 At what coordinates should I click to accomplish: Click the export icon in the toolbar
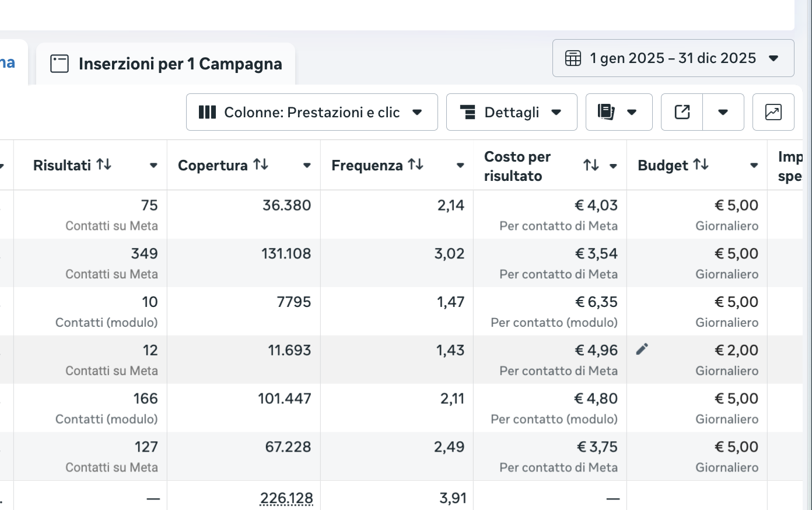coord(681,112)
